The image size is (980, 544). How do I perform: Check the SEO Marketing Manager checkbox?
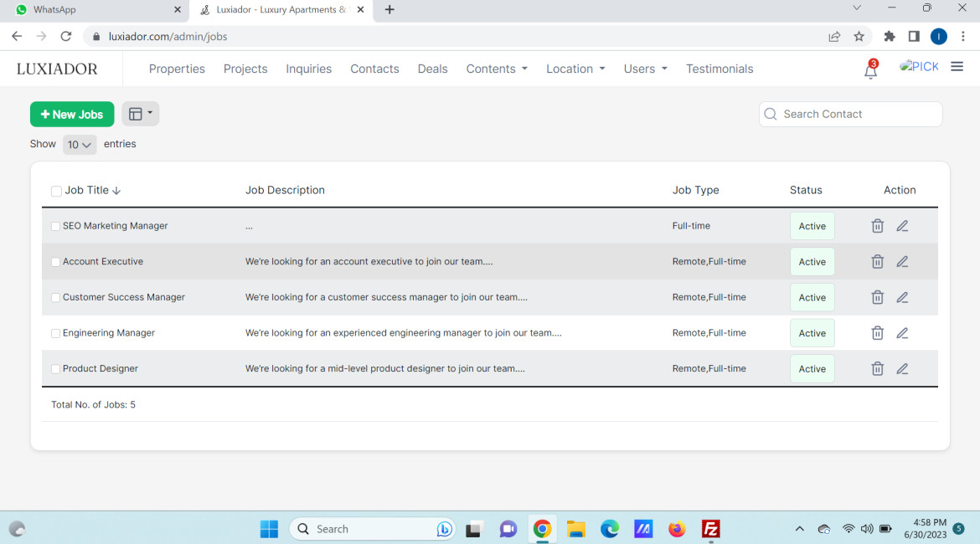pos(56,227)
